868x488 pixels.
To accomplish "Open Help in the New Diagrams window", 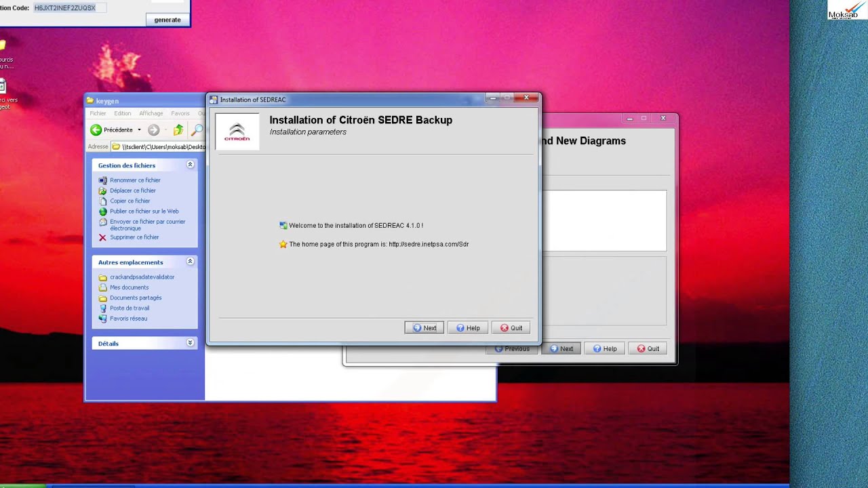I will [x=605, y=349].
